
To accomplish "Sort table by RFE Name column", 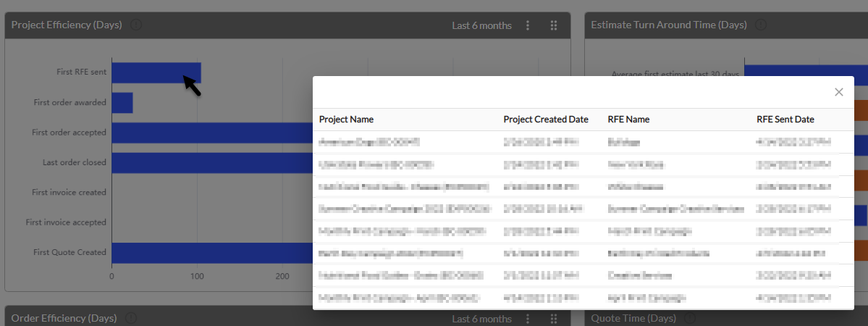I will (x=628, y=120).
